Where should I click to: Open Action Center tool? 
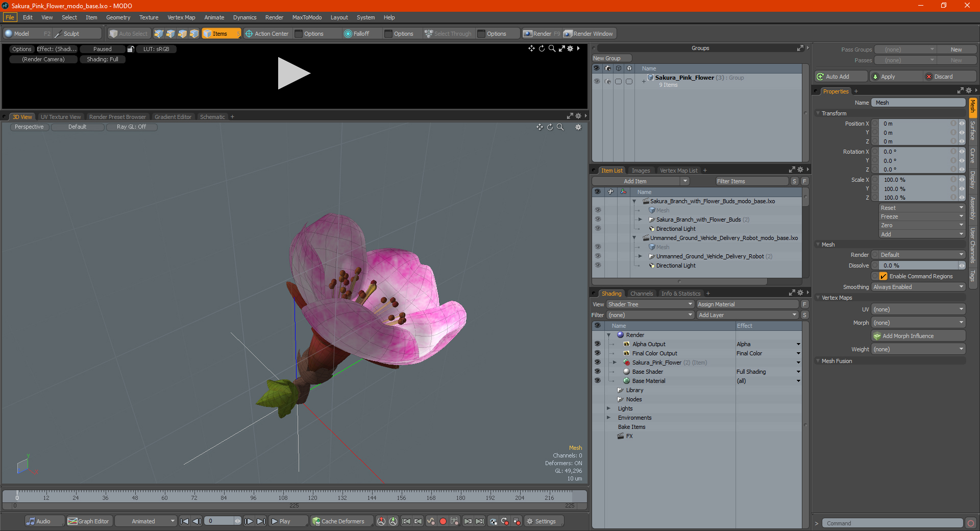click(267, 34)
